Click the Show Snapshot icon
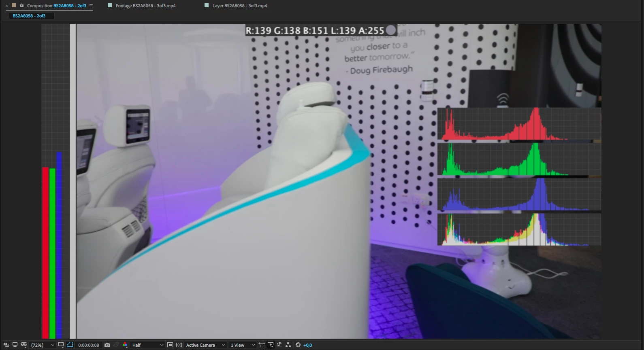Viewport: 644px width, 350px height. pos(116,345)
